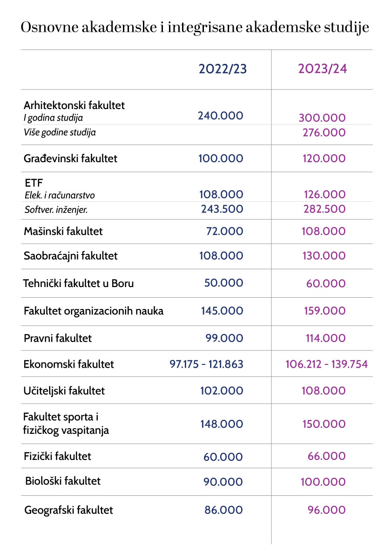Image resolution: width=392 pixels, height=555 pixels.
Task: Click the 2022/23 column header
Action: (223, 69)
